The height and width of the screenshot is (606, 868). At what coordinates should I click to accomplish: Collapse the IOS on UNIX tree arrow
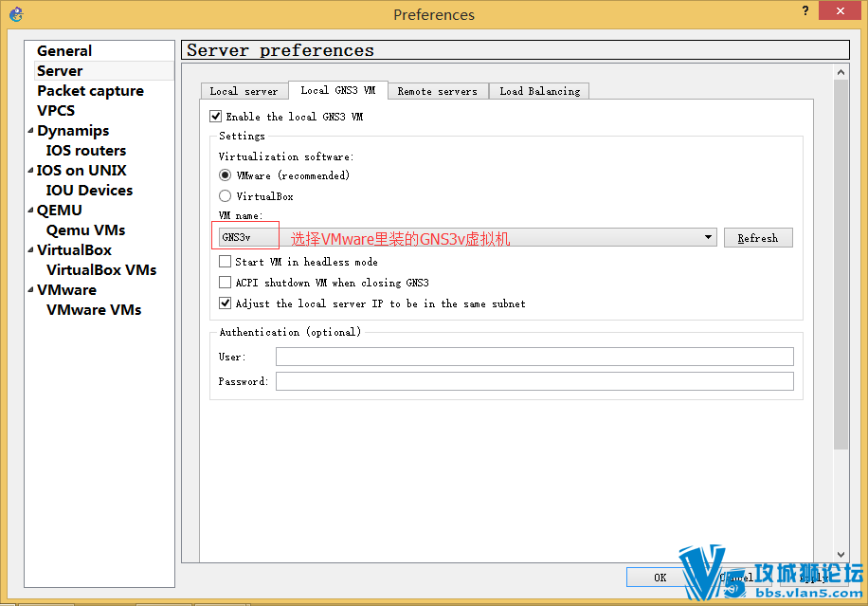tap(30, 171)
